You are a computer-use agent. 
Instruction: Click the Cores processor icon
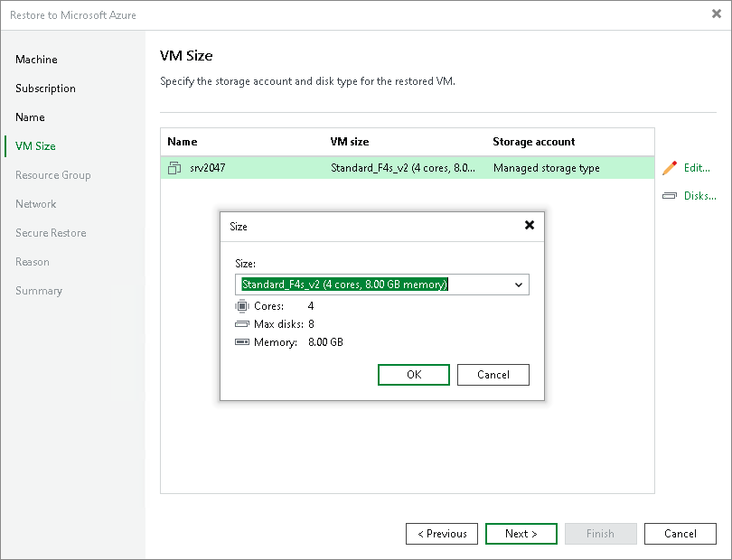242,306
